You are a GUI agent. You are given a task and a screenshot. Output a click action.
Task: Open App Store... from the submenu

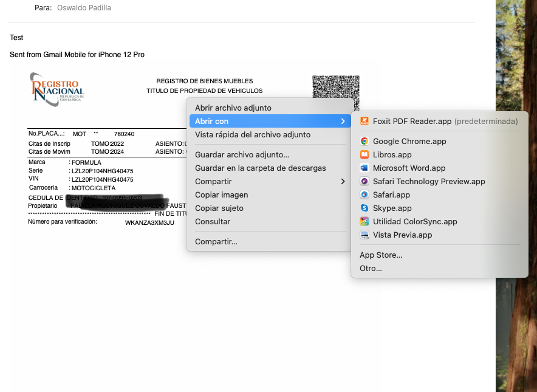381,255
